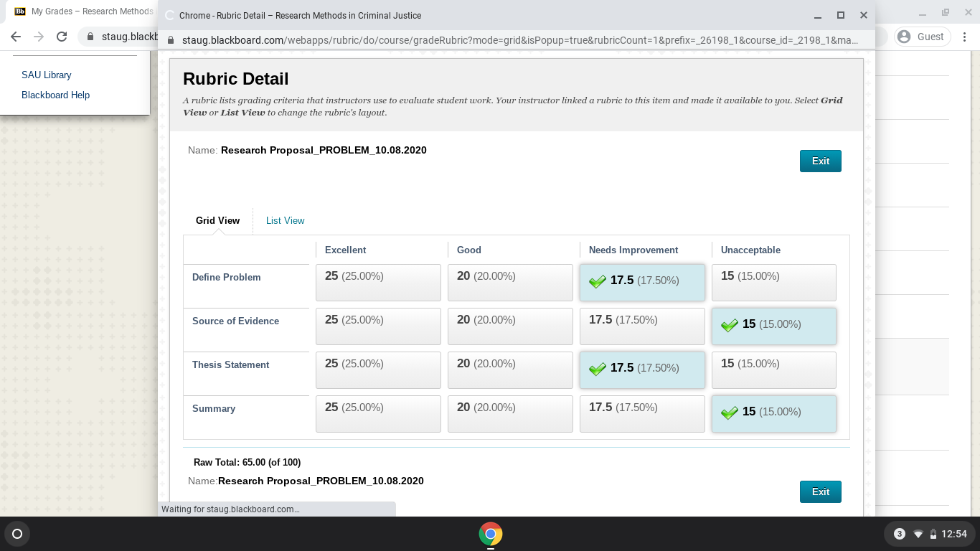
Task: Click the browser back arrow icon
Action: [x=16, y=37]
